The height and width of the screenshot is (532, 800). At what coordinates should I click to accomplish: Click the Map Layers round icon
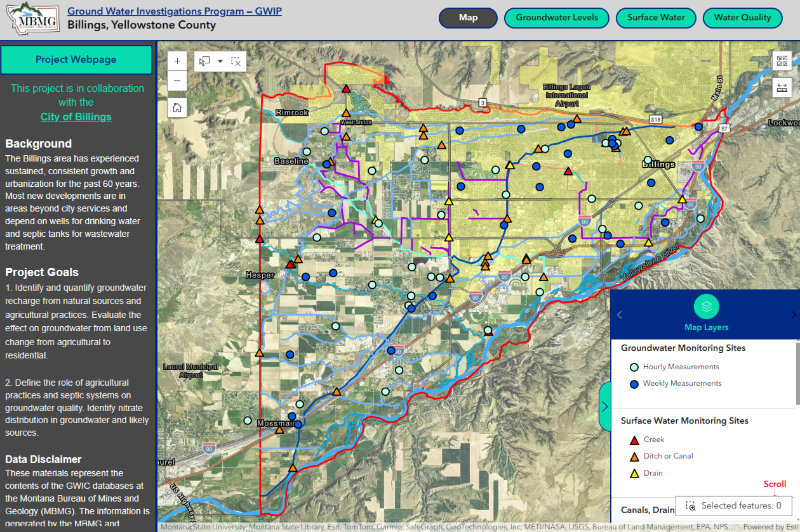click(706, 306)
